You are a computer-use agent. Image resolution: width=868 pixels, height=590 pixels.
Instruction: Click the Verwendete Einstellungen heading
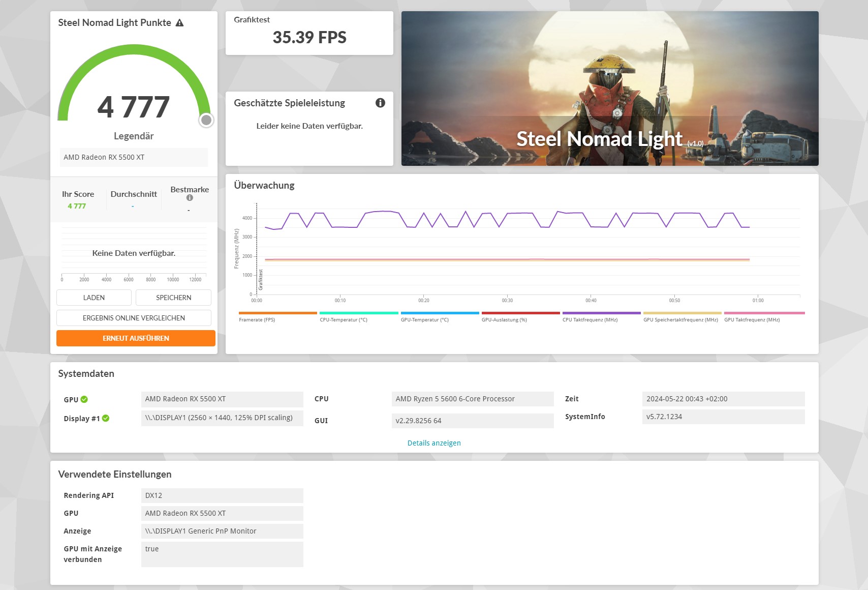[x=115, y=474]
